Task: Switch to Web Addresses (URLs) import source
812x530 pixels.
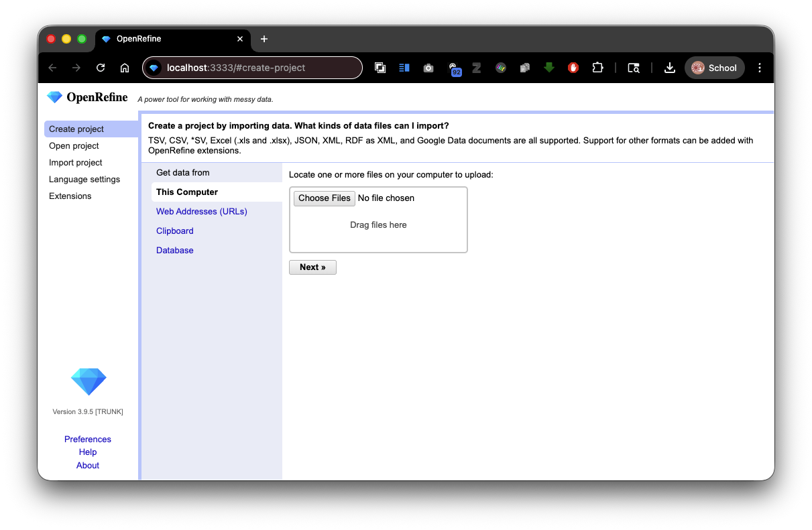Action: (201, 211)
